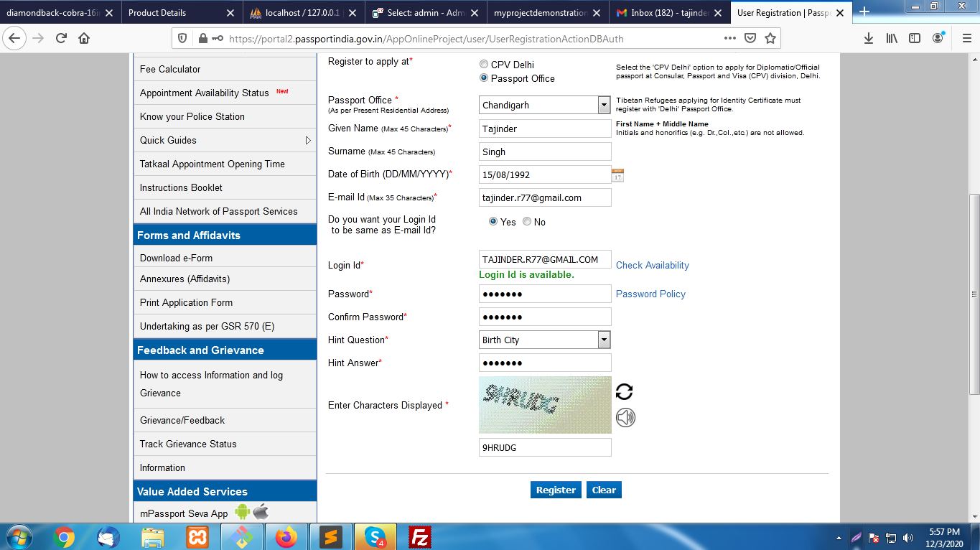This screenshot has width=980, height=550.
Task: Expand the Quick Guides submenu
Action: point(308,140)
